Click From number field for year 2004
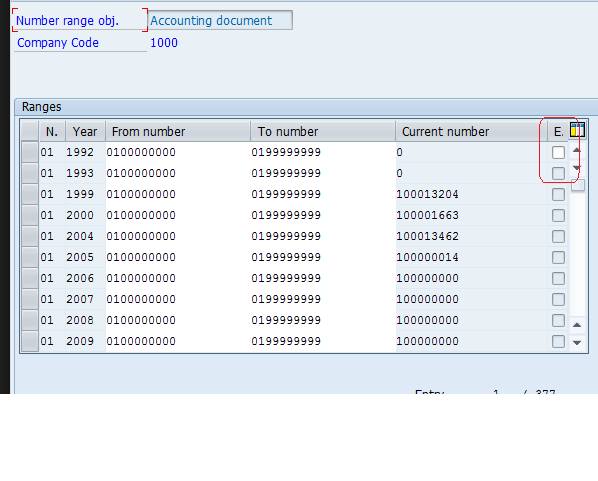The width and height of the screenshot is (598, 481). (178, 236)
